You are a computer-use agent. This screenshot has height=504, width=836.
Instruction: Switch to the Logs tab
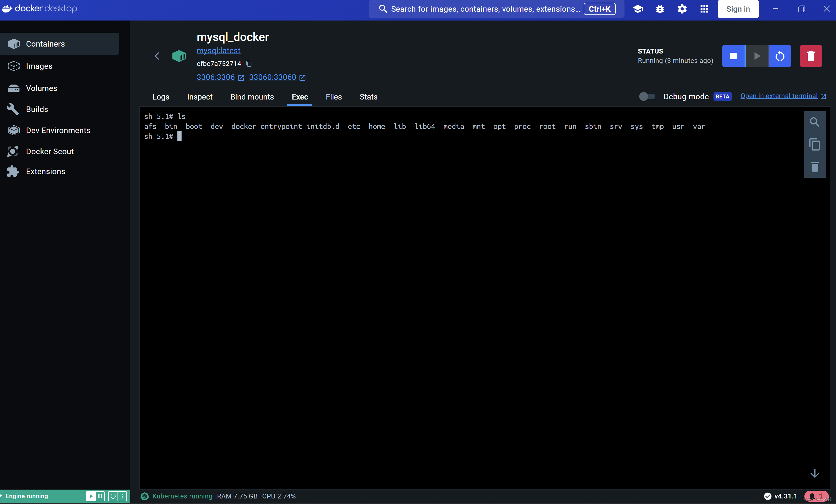(x=161, y=97)
